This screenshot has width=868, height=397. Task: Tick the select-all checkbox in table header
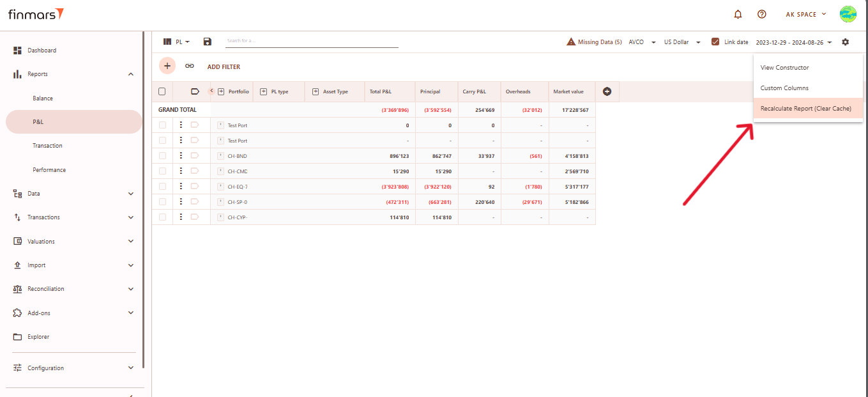pos(162,91)
